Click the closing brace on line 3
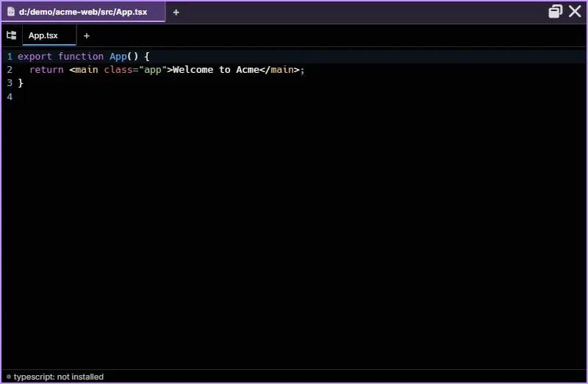 [x=21, y=83]
